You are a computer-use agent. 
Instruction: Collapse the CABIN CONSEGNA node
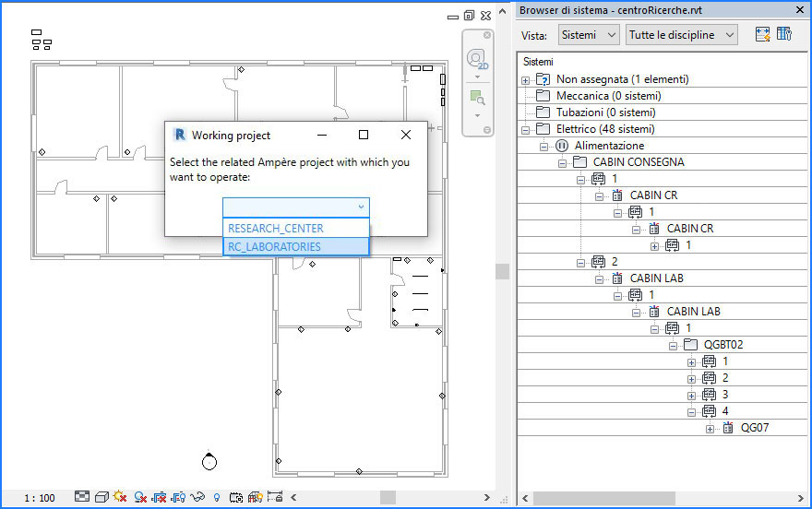(x=562, y=163)
